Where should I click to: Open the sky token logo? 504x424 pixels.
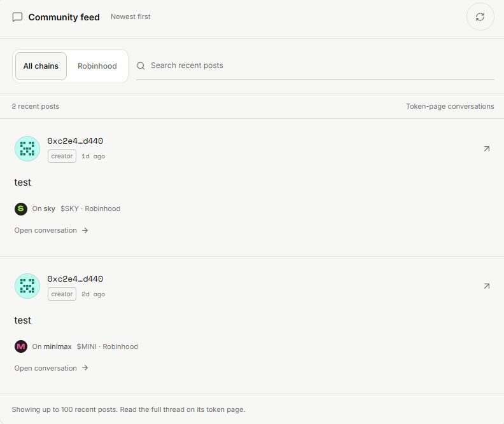pos(21,209)
